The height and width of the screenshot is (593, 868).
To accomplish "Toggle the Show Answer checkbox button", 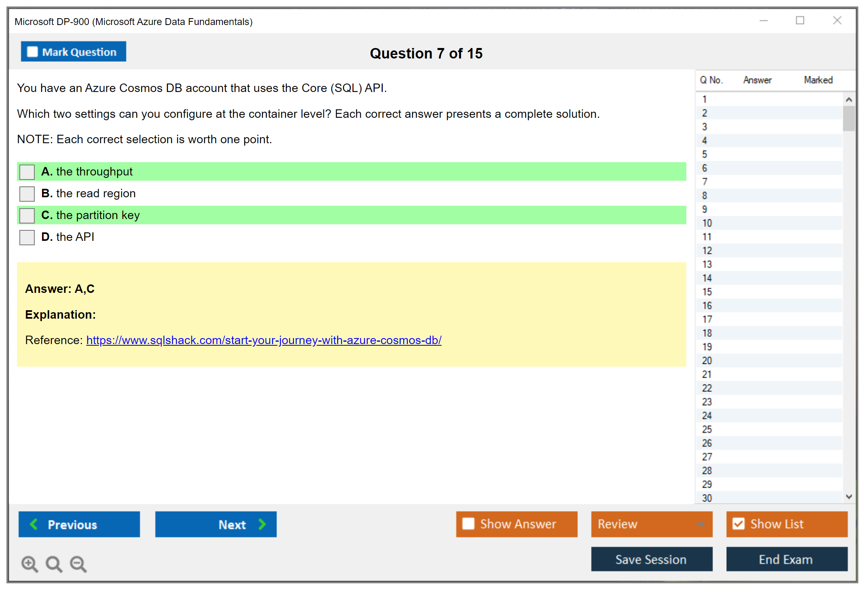I will click(x=468, y=524).
